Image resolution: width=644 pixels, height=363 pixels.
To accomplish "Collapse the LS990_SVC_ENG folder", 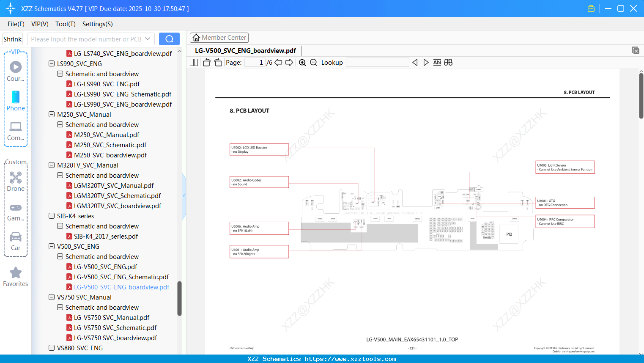I will pyautogui.click(x=52, y=64).
